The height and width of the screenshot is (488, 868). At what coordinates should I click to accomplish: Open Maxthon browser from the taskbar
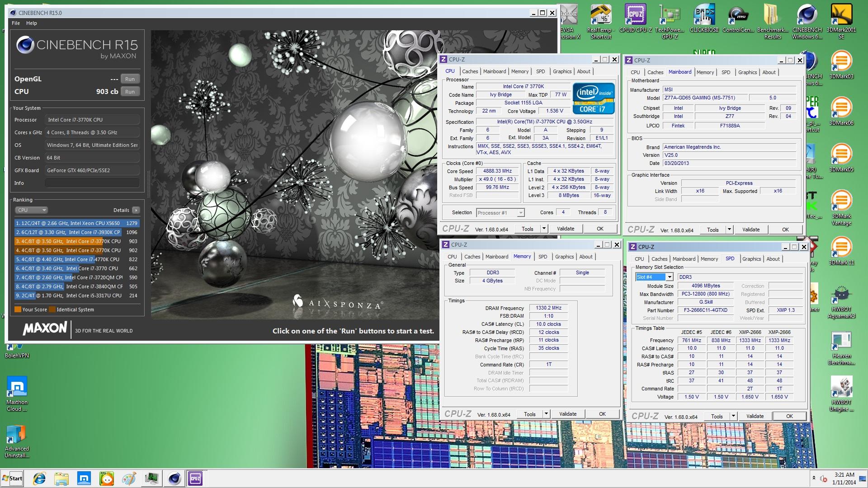(x=84, y=479)
